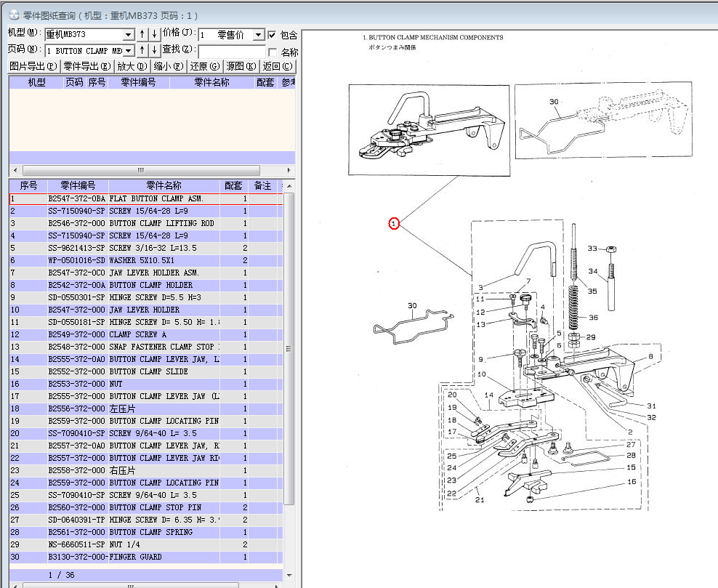
Task: Click the 零件导出 export parts button
Action: coord(86,66)
